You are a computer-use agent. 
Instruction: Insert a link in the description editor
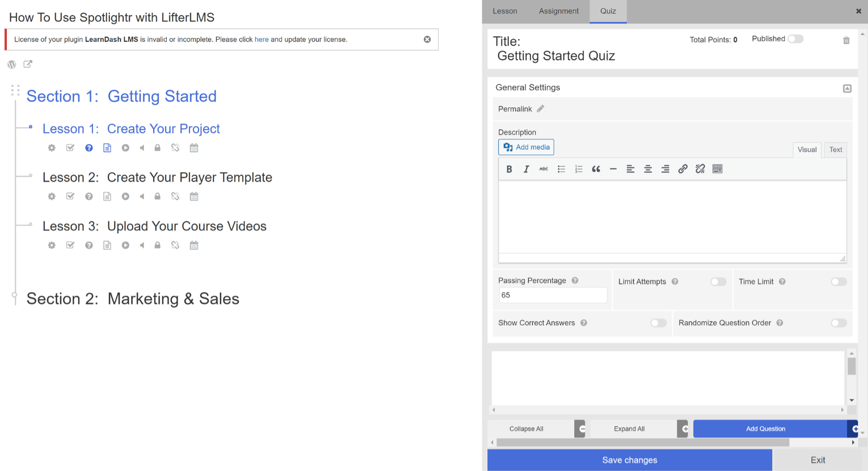[x=683, y=169]
